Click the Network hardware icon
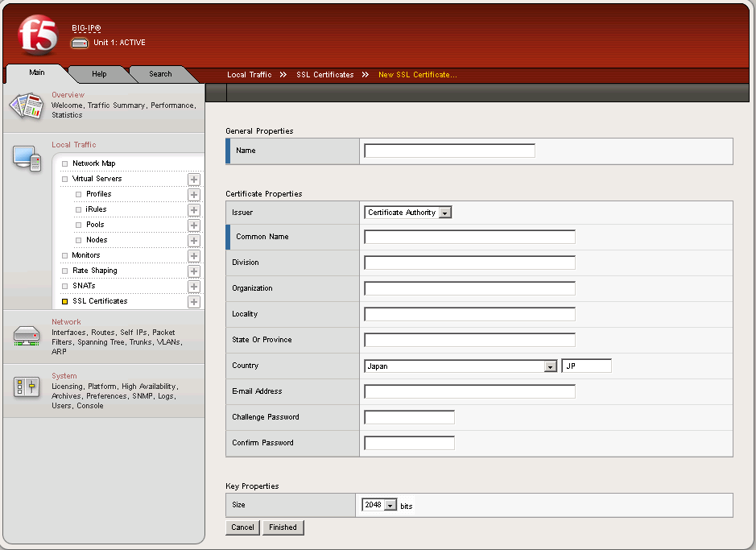 26,336
